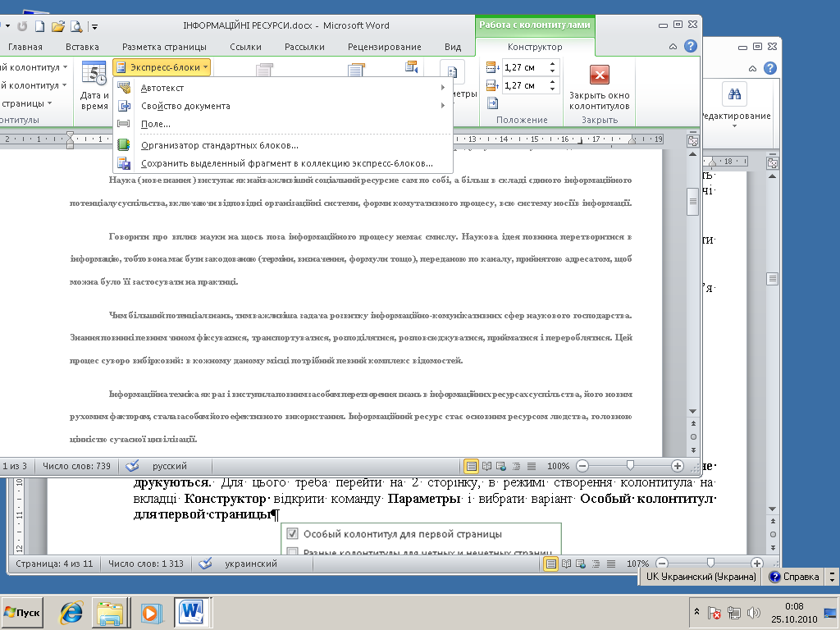Click the Select Browse Object circle in the front window
Screen dimensions: 840x630
coord(693,437)
